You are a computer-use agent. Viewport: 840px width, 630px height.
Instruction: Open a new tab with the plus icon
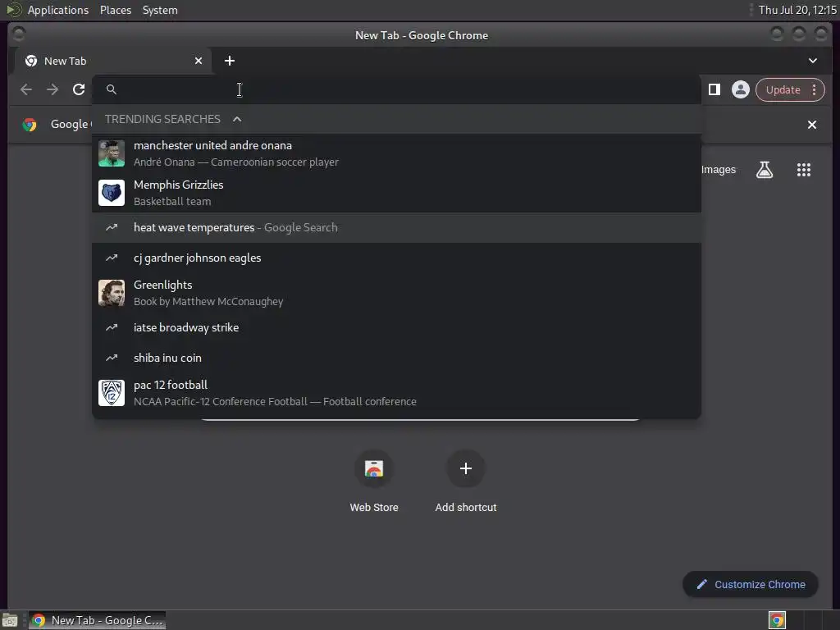click(x=230, y=61)
